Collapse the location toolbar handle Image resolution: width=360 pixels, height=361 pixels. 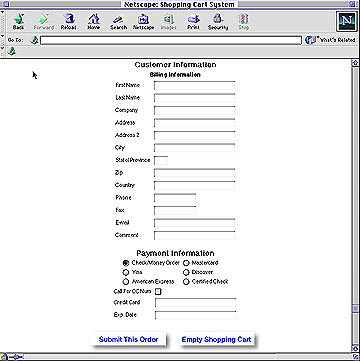click(x=3, y=40)
